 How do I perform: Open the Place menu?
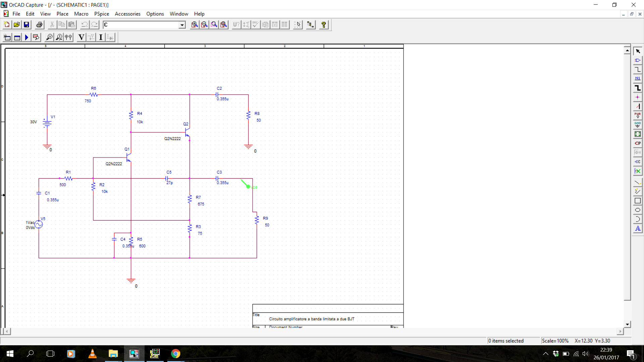[x=62, y=14]
